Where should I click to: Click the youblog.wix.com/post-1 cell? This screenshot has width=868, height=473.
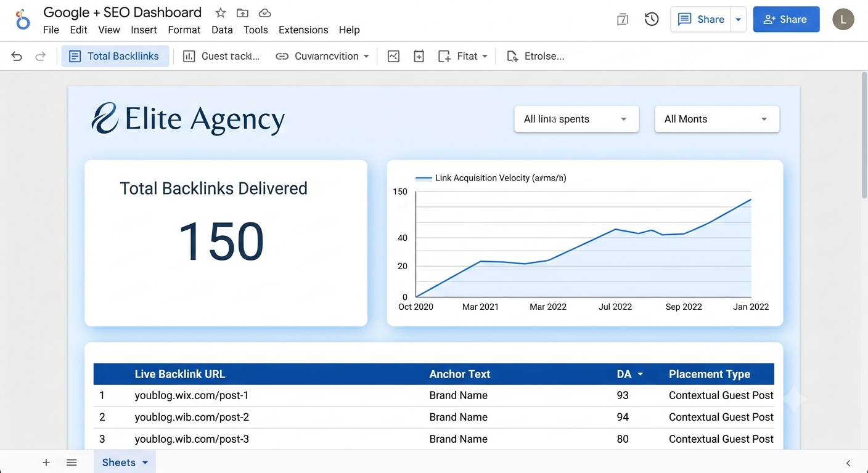click(192, 395)
